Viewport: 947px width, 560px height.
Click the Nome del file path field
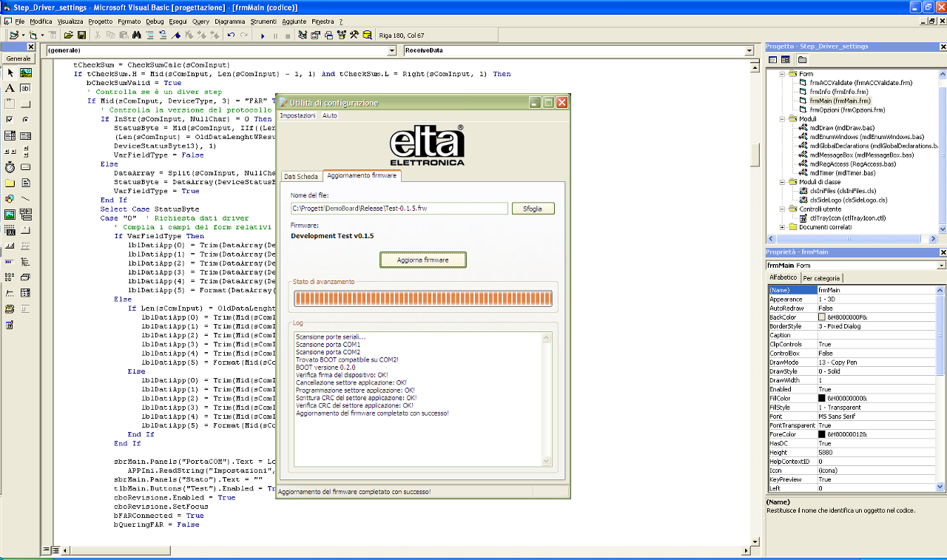(x=399, y=209)
